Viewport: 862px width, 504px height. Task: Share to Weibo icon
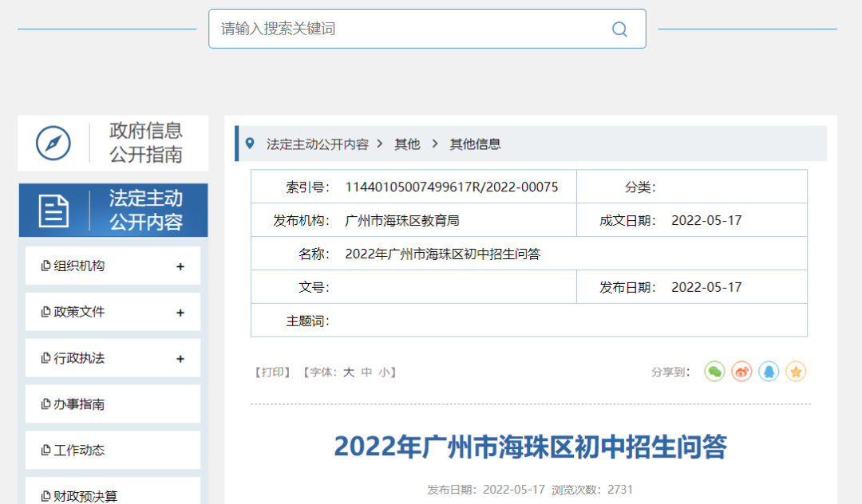tap(741, 372)
